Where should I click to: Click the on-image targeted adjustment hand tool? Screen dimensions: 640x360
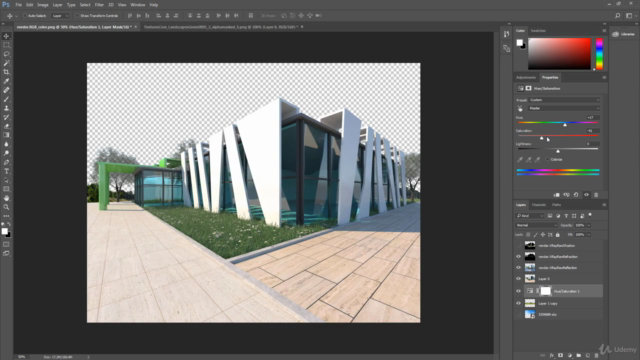click(x=520, y=109)
